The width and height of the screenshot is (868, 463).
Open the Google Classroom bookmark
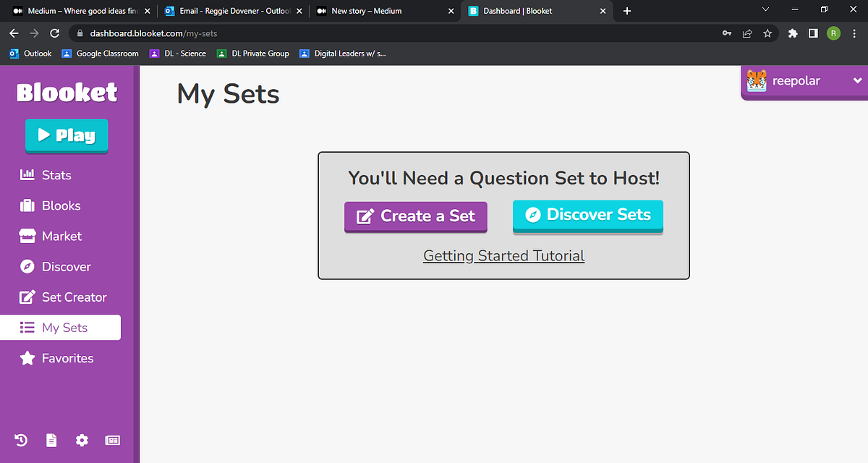[101, 54]
